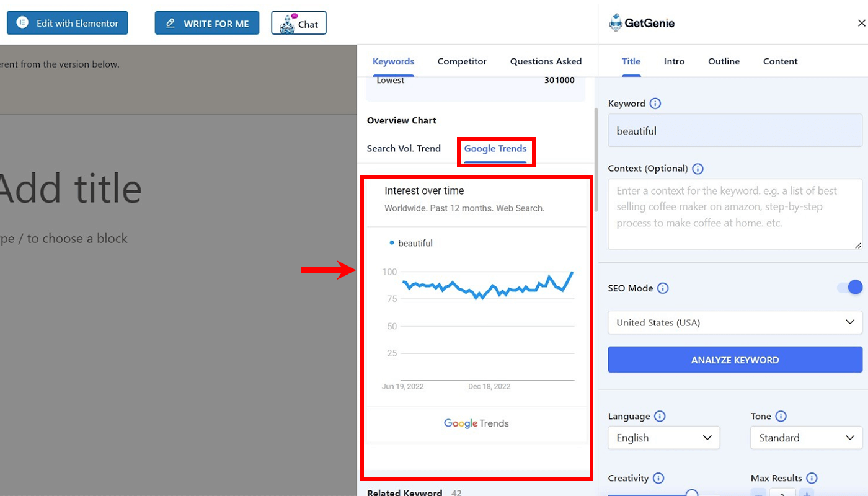Show info for Max Results
The width and height of the screenshot is (868, 496).
click(x=812, y=479)
